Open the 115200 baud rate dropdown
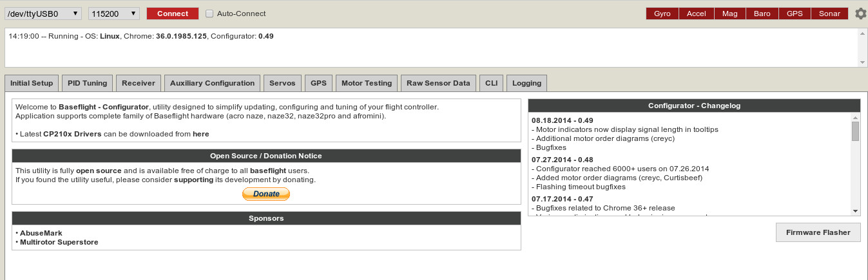The image size is (868, 280). (114, 14)
